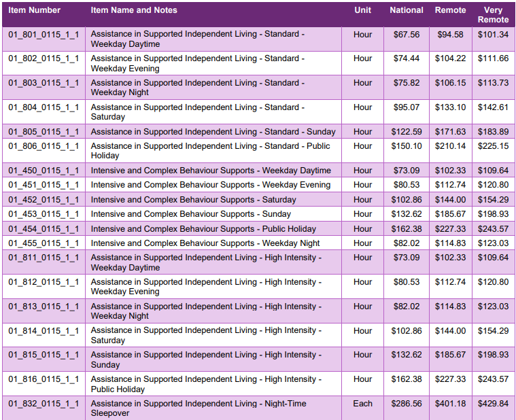Select the $67.56 National price cell
Screen dimensions: 516x420
(x=407, y=35)
